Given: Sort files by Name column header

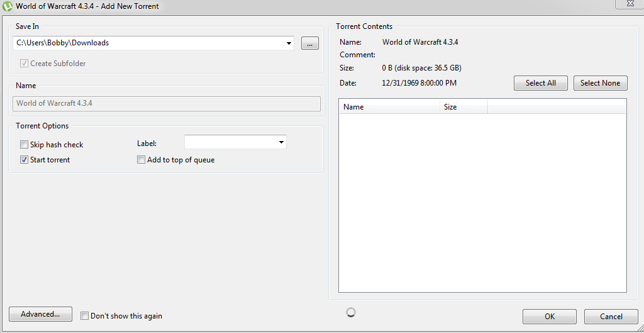Looking at the screenshot, I should [389, 107].
